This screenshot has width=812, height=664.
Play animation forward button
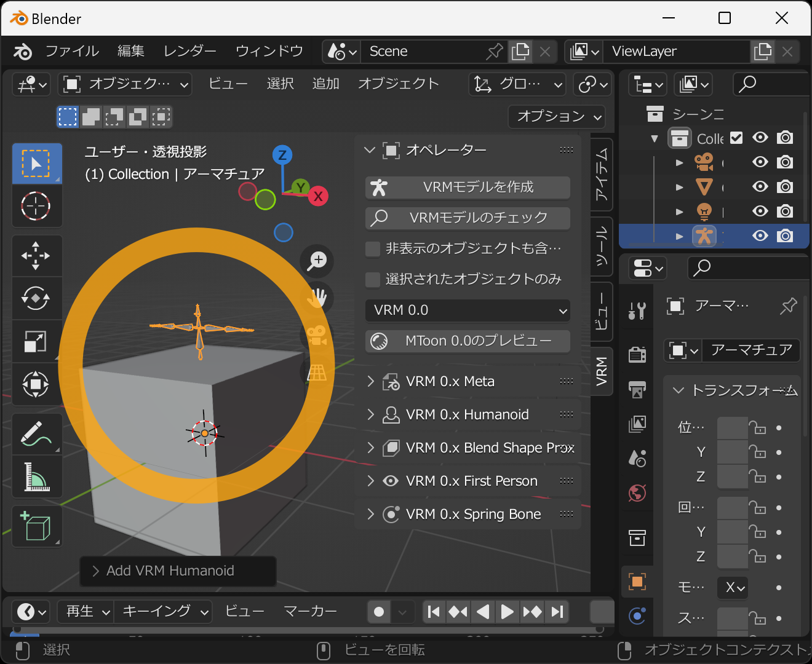pos(507,612)
